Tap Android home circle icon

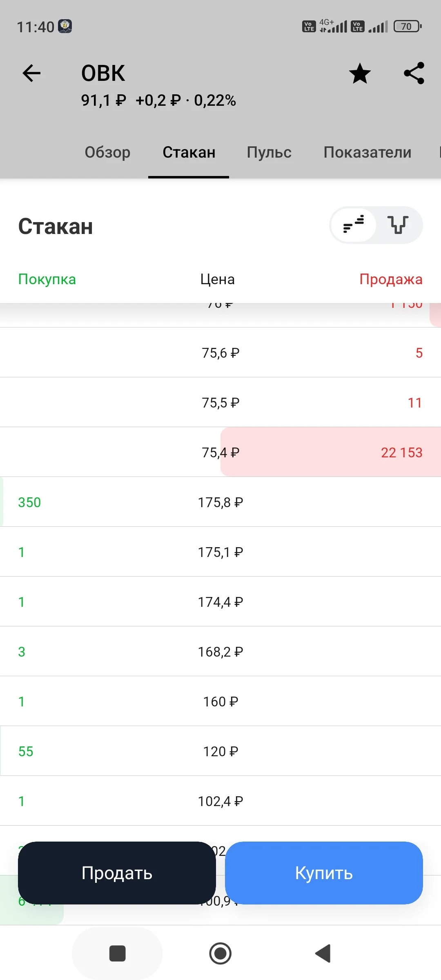(x=220, y=953)
